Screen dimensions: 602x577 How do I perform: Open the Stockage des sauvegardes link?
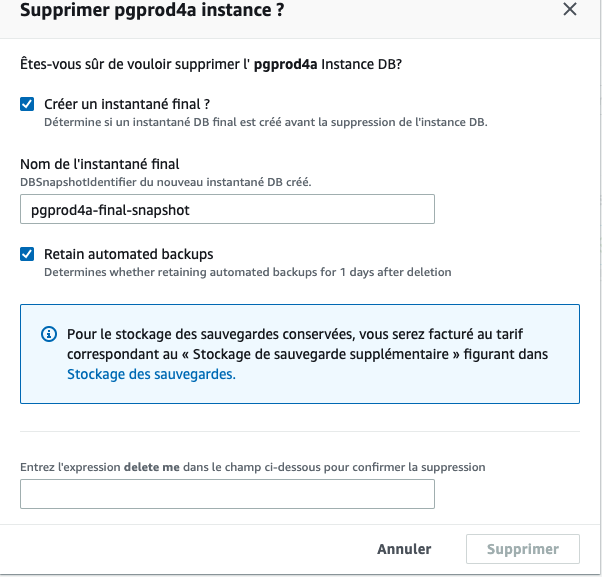point(151,375)
